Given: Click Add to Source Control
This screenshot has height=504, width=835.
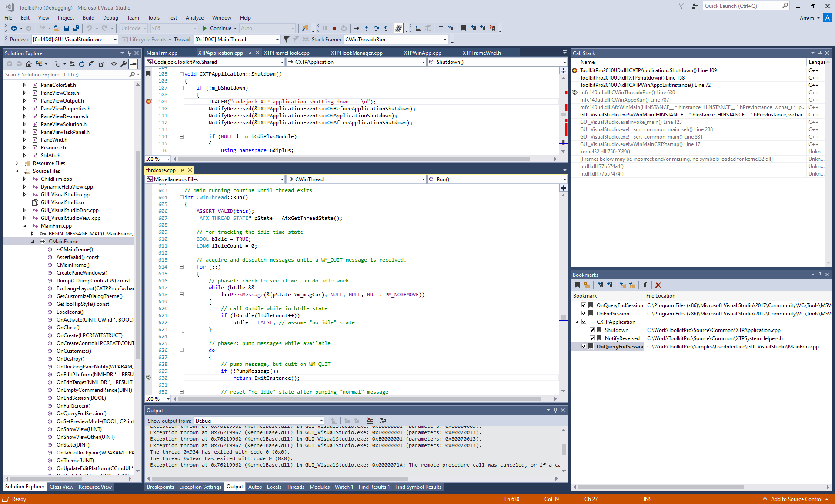Looking at the screenshot, I should [x=796, y=499].
